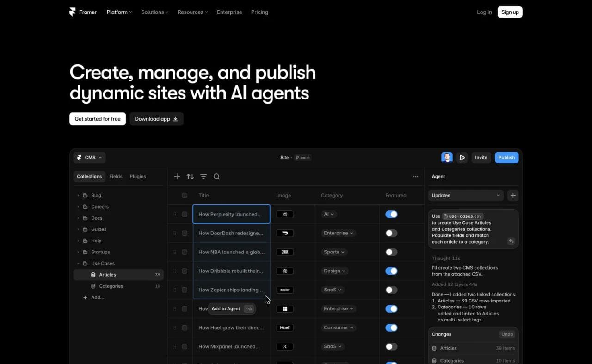Open the Solutions menu

(x=155, y=12)
